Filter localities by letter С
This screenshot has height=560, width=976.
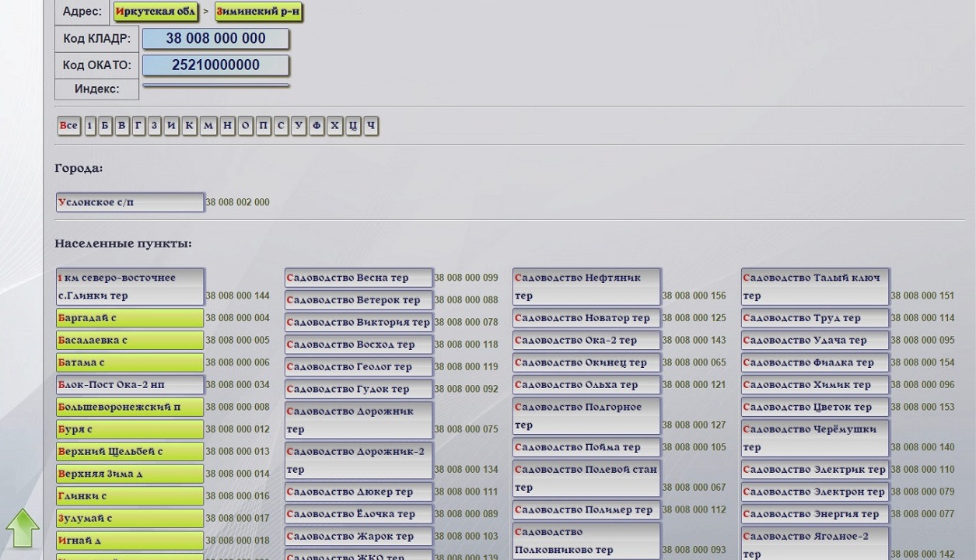click(281, 126)
